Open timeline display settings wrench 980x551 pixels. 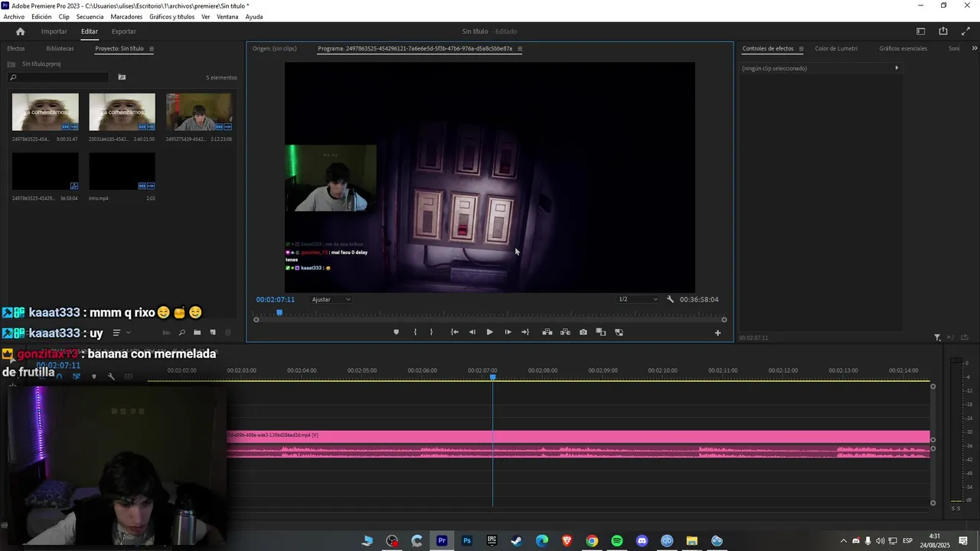coord(111,377)
